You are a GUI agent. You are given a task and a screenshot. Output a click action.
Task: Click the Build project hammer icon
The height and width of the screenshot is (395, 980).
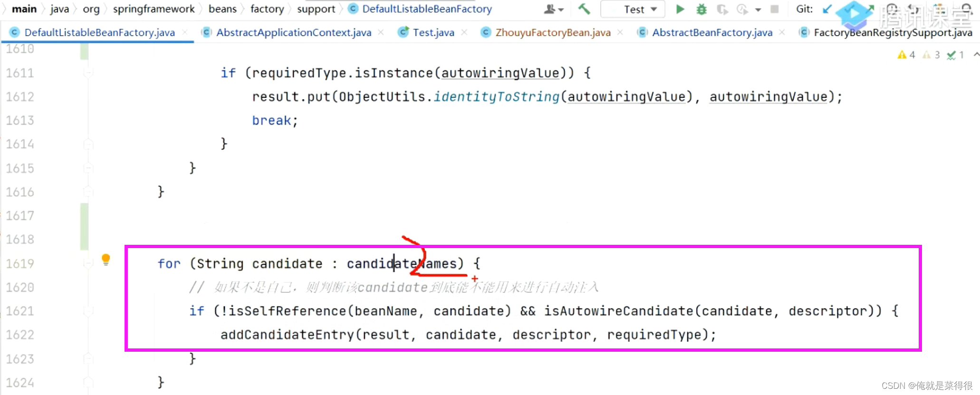(584, 9)
